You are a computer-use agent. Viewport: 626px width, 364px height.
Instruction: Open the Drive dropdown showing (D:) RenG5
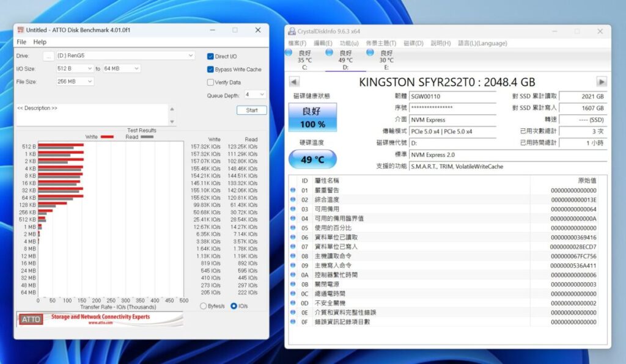point(125,56)
